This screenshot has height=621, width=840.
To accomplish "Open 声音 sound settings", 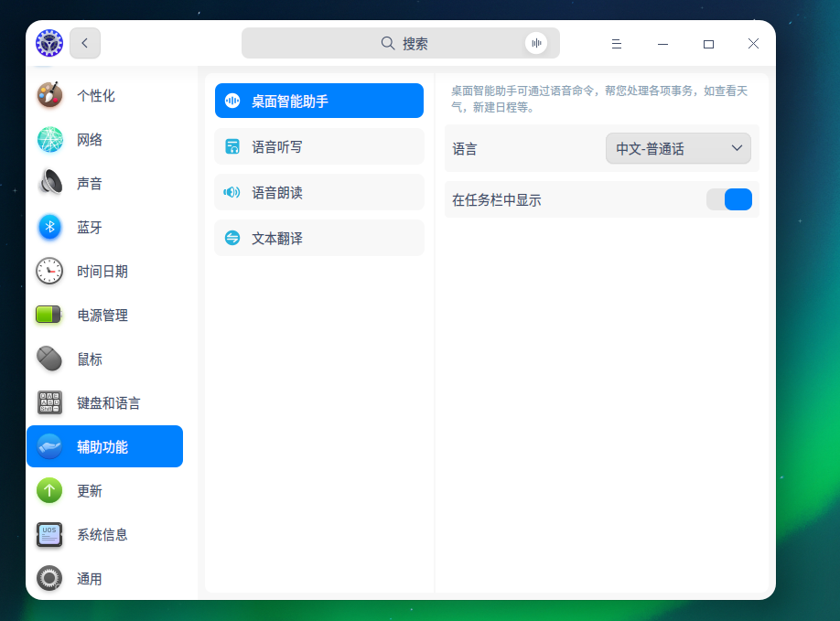I will (104, 184).
